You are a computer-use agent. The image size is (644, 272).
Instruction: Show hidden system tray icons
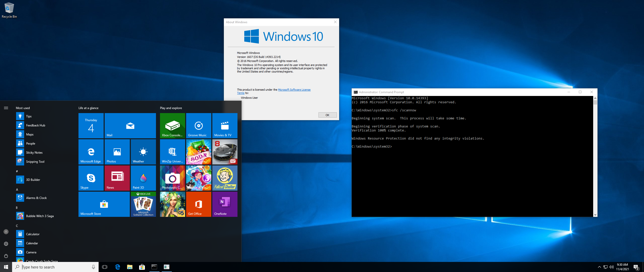coord(599,267)
